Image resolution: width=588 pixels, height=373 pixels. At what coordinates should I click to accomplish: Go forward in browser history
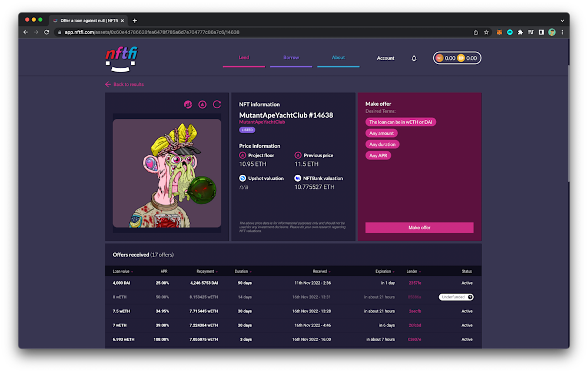click(36, 32)
